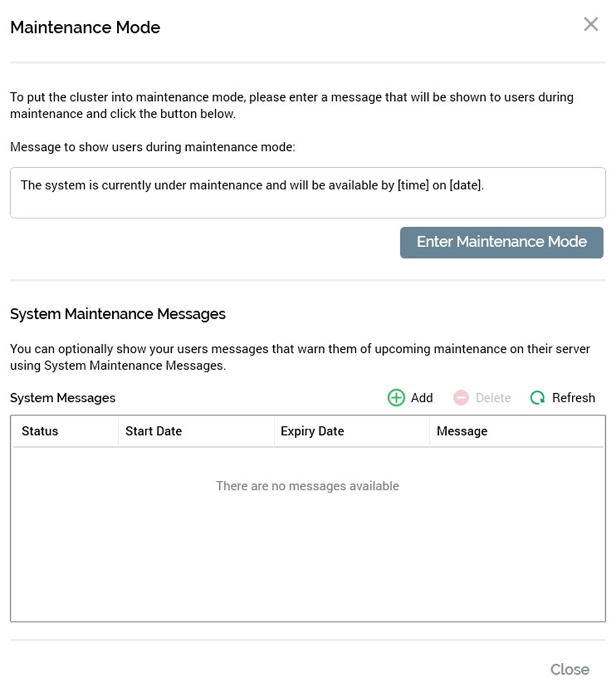
Task: Click the System Messages label above the table
Action: point(62,398)
